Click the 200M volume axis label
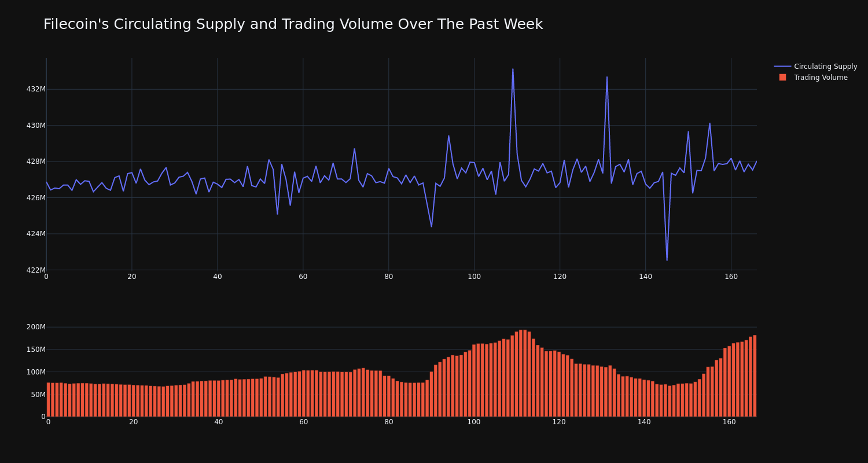 [36, 327]
